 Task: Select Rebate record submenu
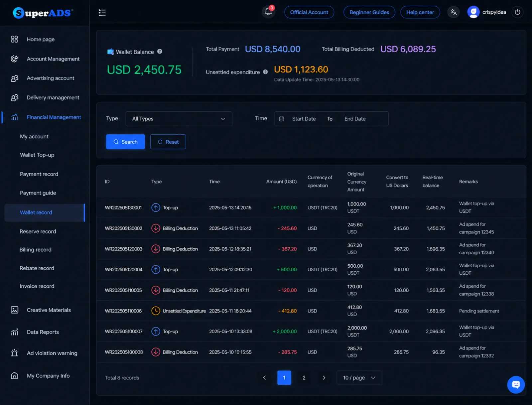point(37,268)
